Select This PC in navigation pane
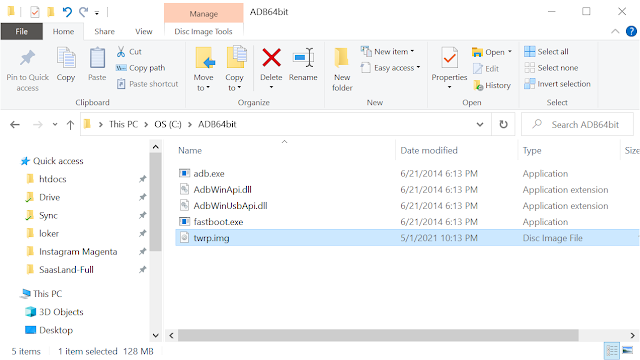This screenshot has width=640, height=360. (47, 293)
